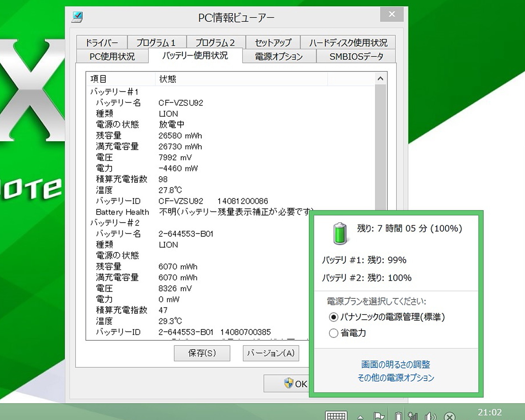Switch to the プログラム1 tab

157,42
